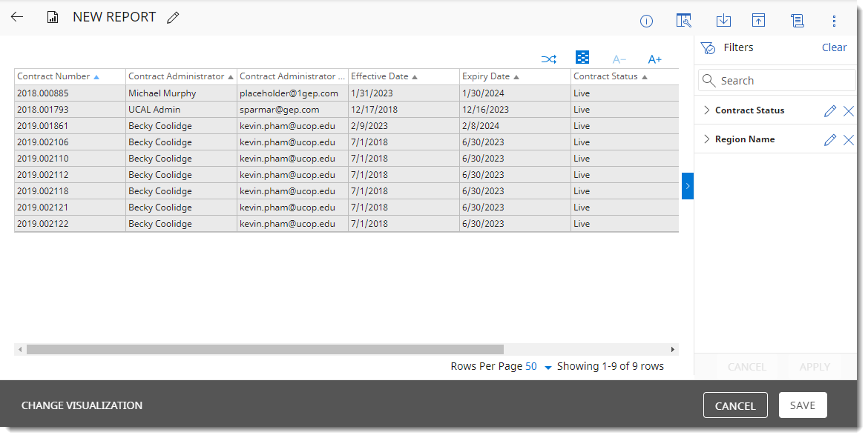Click the filter panel greyed CANCEL button
868x438 pixels.
[747, 367]
